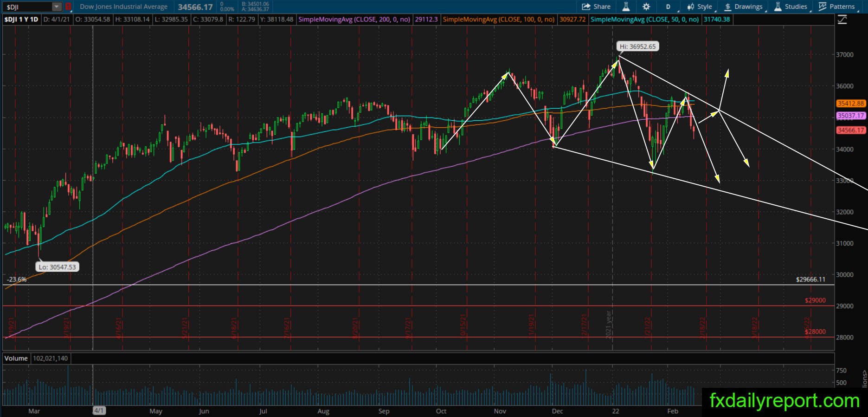Screen dimensions: 868x417
Task: Click the Jul label on time axis
Action: tap(263, 411)
